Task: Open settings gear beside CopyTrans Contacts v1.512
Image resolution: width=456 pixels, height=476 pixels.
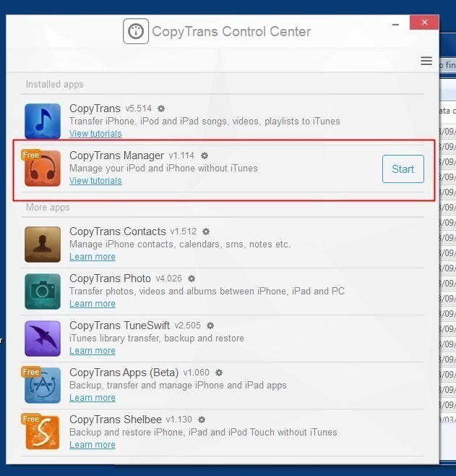Action: (x=206, y=231)
